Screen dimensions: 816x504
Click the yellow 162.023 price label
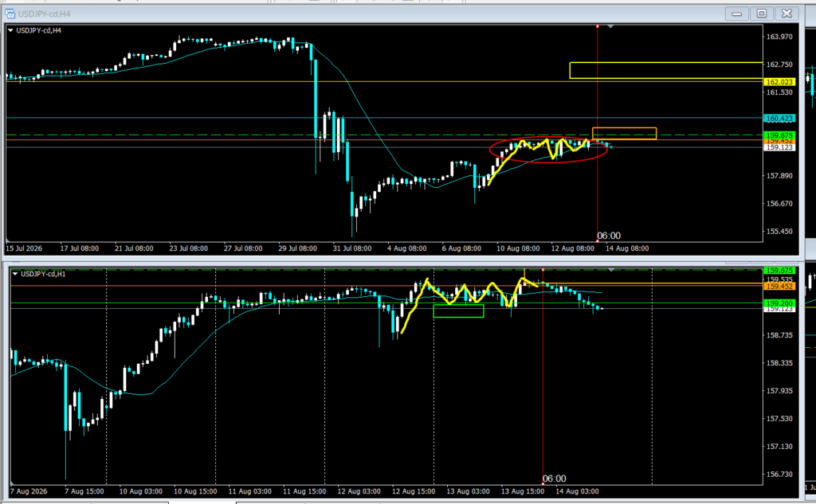(x=779, y=82)
